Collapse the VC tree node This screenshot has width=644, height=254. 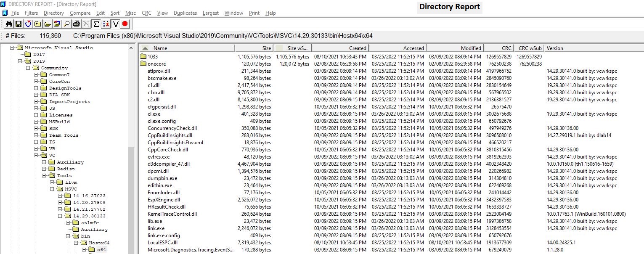36,156
